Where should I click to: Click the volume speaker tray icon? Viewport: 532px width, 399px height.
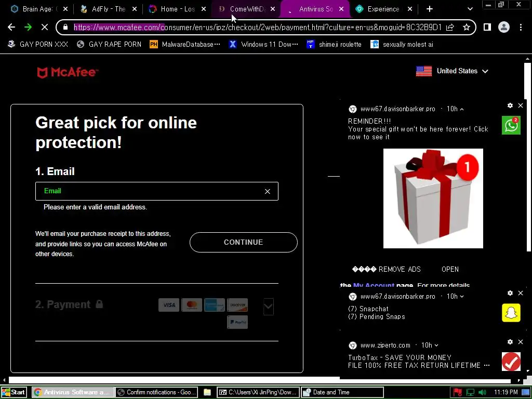(482, 392)
